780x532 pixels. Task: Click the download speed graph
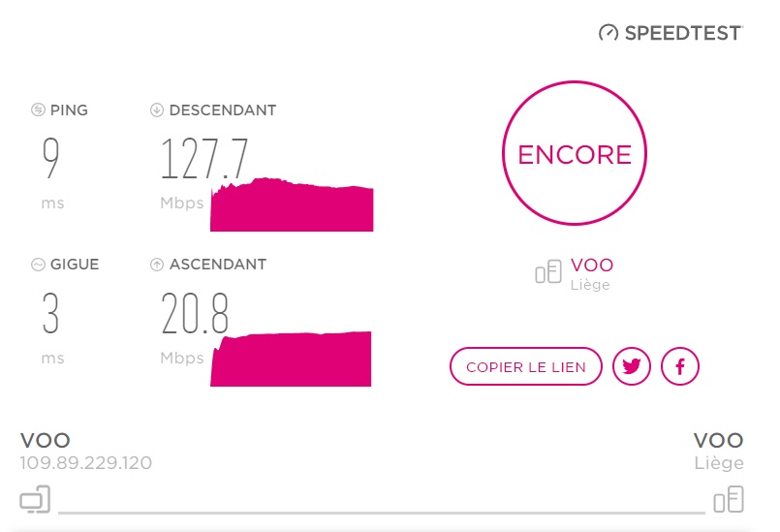click(292, 204)
